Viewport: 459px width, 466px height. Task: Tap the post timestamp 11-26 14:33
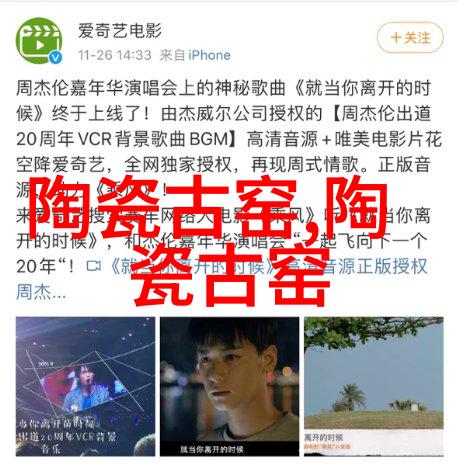click(x=115, y=55)
